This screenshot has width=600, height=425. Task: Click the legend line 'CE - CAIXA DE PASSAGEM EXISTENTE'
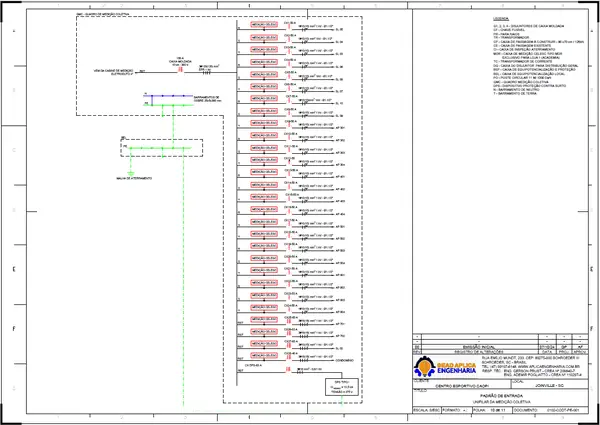(523, 46)
